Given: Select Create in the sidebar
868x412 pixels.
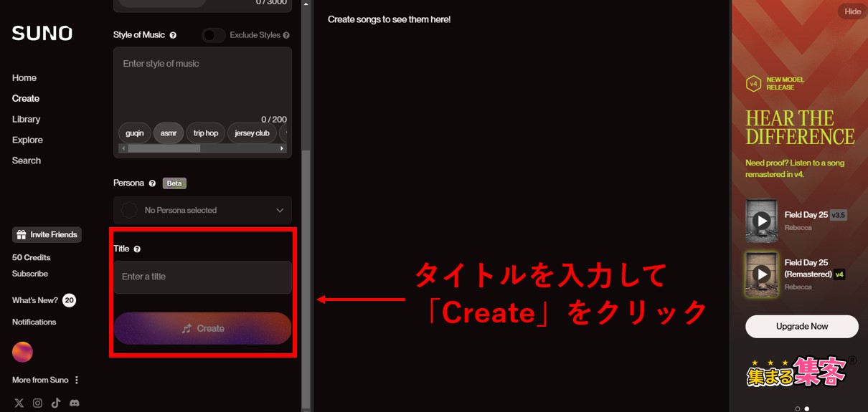Looking at the screenshot, I should click(26, 98).
